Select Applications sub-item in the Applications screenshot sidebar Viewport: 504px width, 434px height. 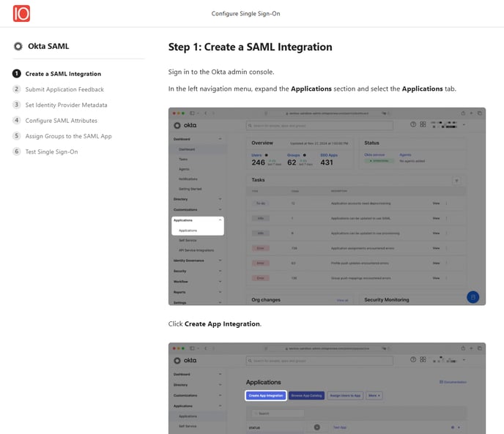point(188,416)
